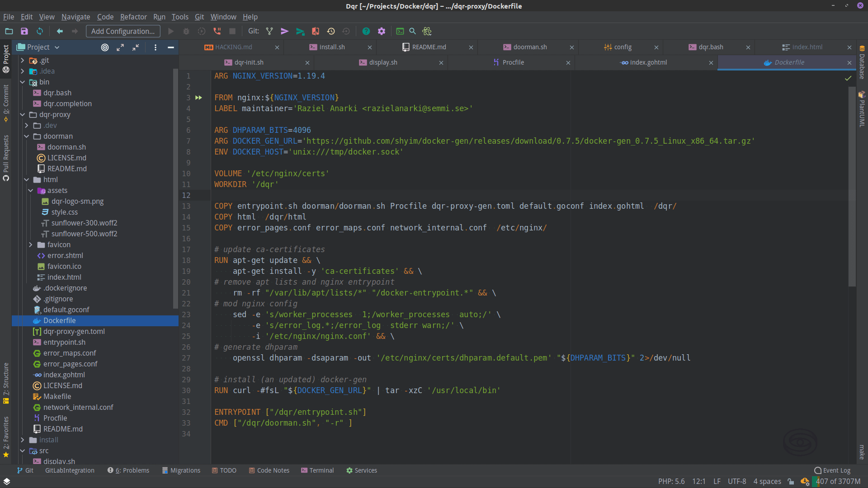868x488 pixels.
Task: Click Select Opened File target icon
Action: click(x=105, y=47)
